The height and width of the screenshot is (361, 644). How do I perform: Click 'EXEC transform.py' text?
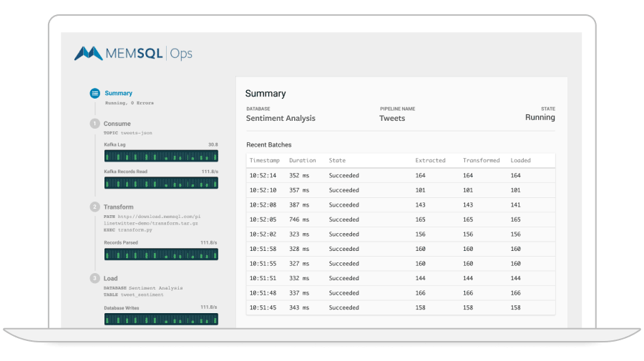(128, 229)
